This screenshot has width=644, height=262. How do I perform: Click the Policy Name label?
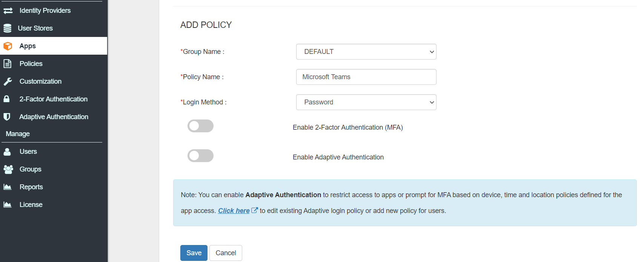[x=202, y=77]
